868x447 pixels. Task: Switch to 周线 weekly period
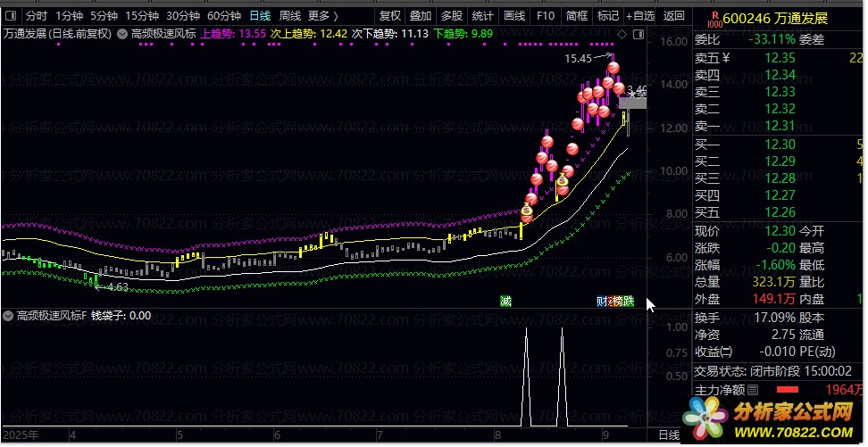click(289, 15)
